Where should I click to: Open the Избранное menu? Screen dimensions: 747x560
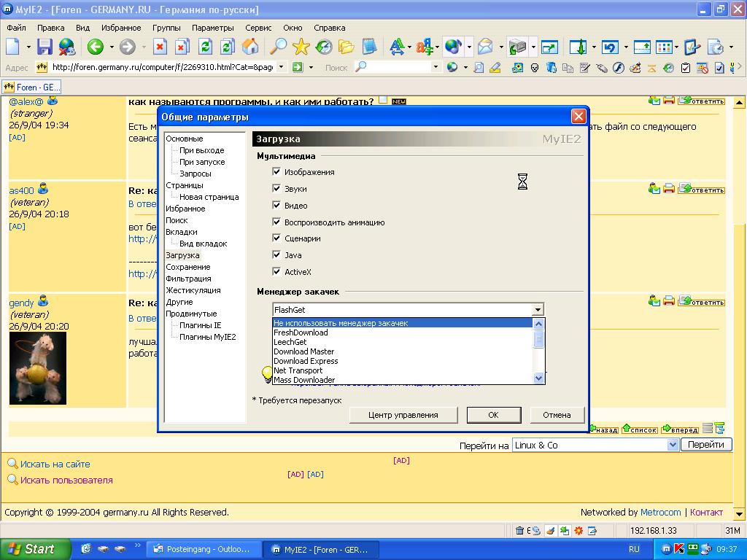point(121,28)
